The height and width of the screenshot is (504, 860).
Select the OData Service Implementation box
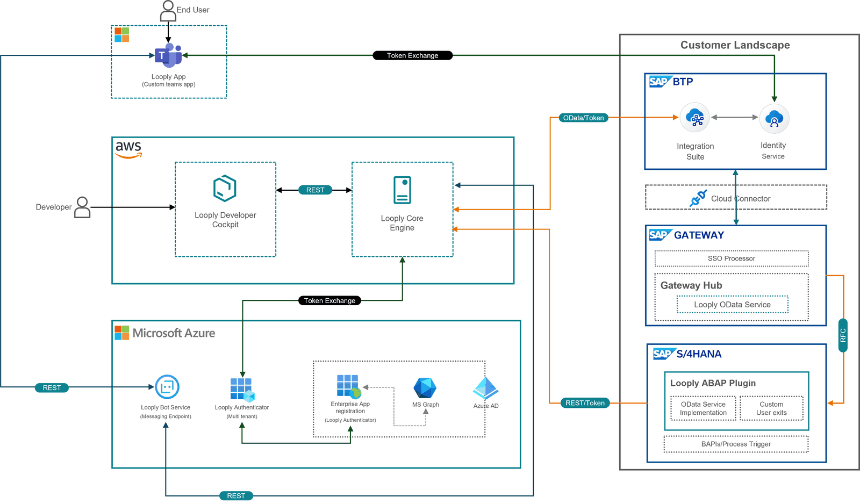point(703,408)
